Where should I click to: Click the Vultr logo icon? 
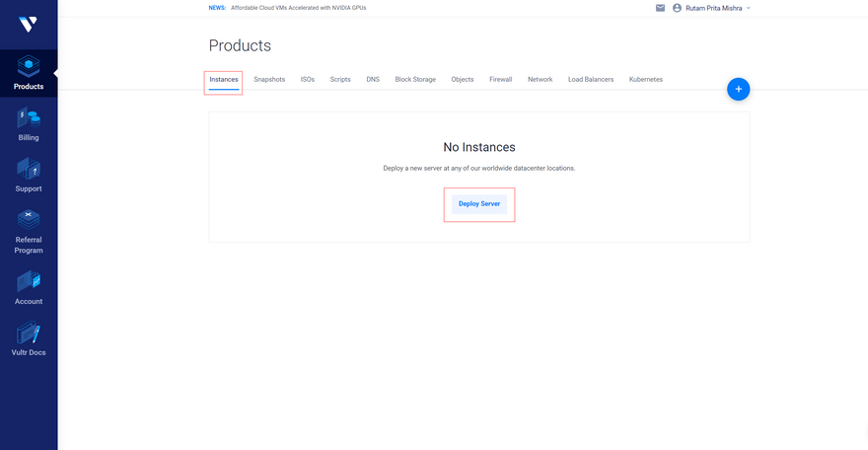(28, 24)
